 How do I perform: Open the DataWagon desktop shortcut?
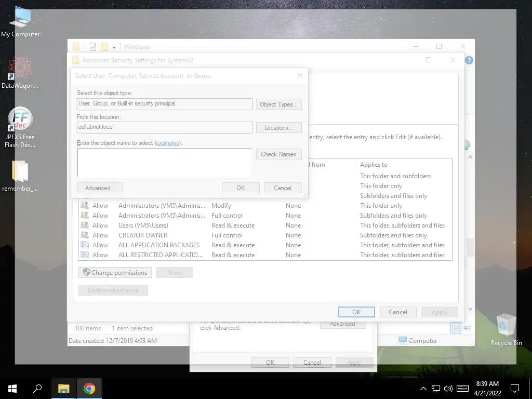[20, 73]
